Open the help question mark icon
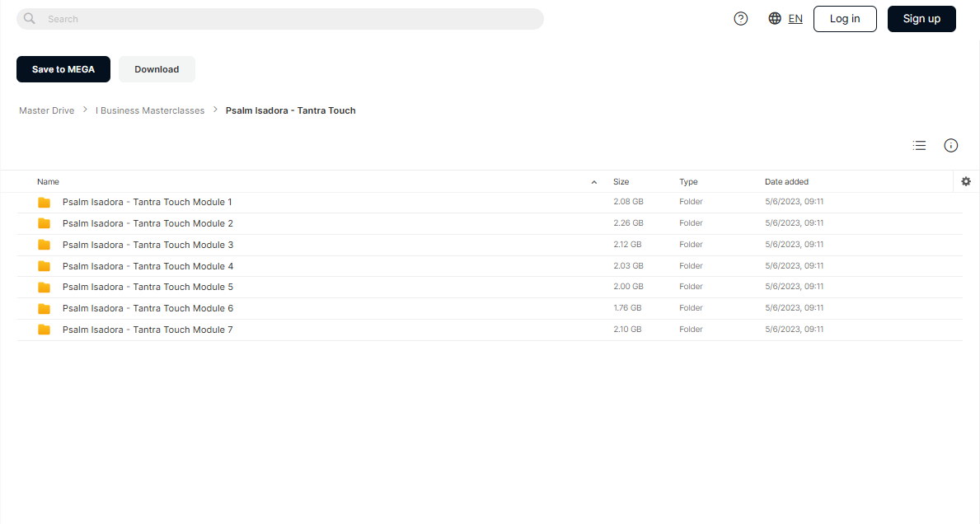This screenshot has height=524, width=980. point(741,19)
